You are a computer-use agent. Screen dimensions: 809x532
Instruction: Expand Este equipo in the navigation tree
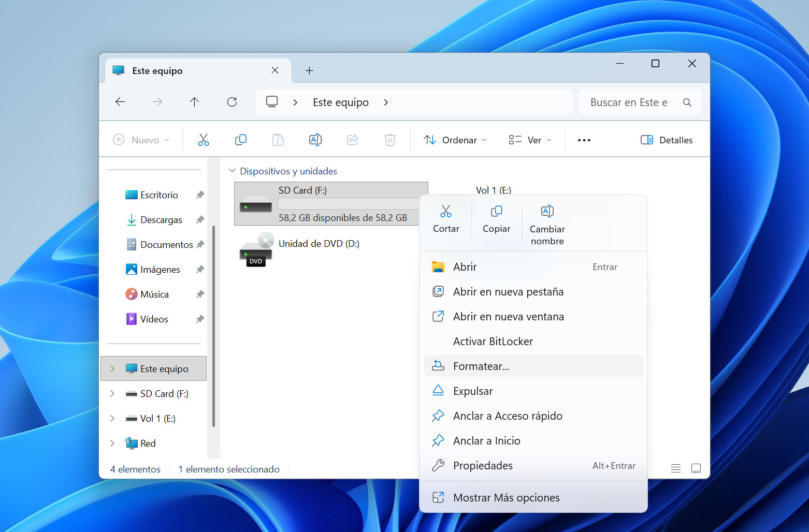coord(112,369)
